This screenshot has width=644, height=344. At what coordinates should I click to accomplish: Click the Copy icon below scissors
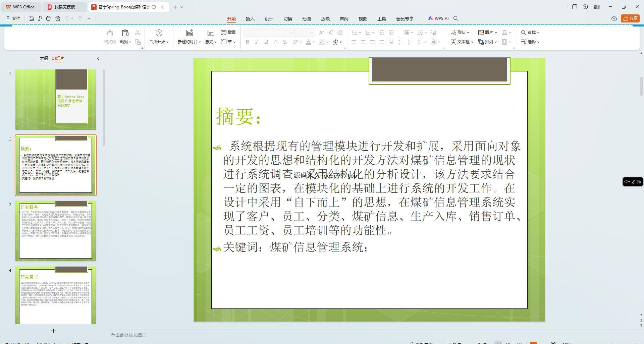[138, 42]
